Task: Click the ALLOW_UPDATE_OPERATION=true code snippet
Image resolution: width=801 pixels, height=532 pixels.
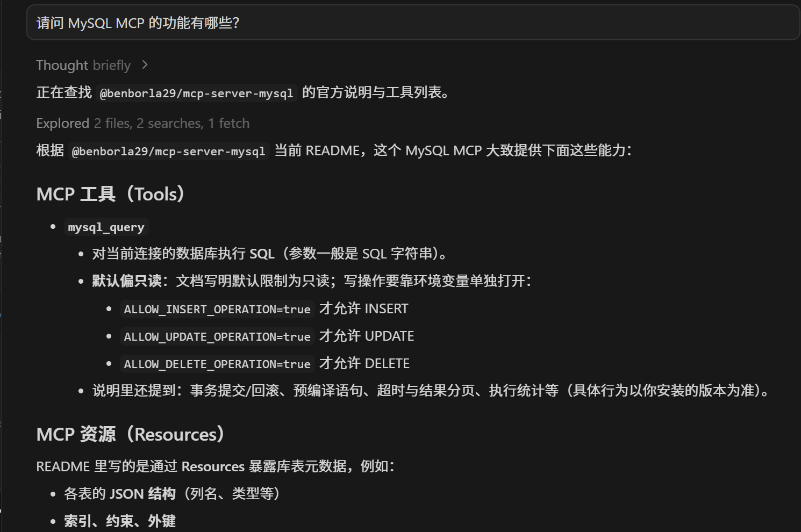Action: click(x=217, y=336)
